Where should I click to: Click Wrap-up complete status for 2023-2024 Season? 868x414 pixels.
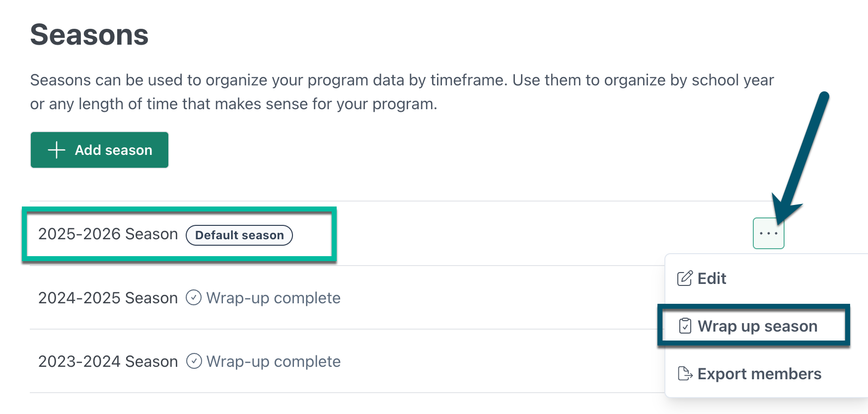[273, 361]
